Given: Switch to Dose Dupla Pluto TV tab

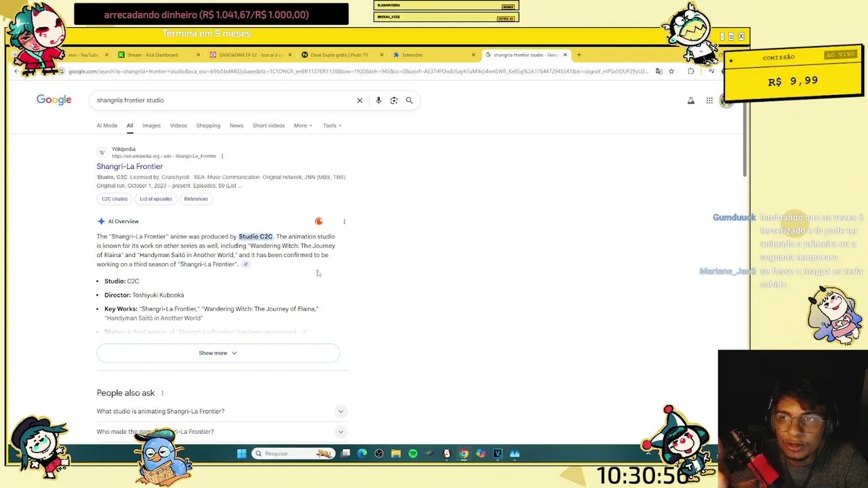Looking at the screenshot, I should pyautogui.click(x=341, y=55).
